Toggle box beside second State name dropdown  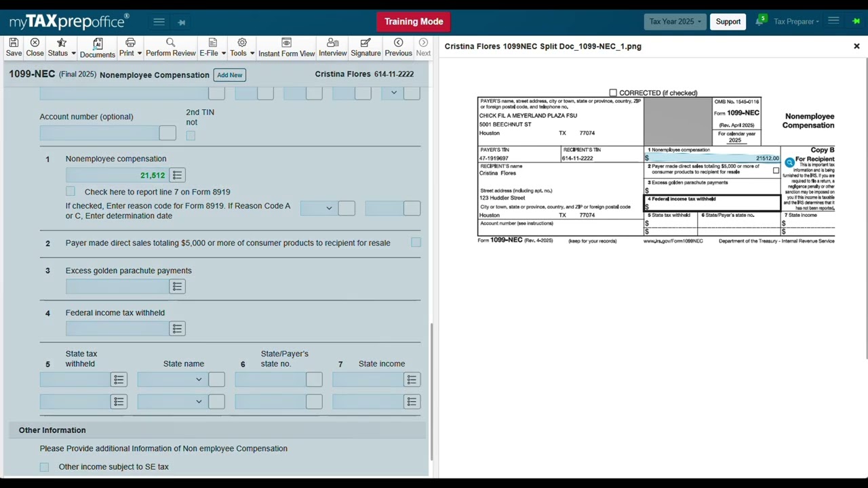click(x=216, y=402)
